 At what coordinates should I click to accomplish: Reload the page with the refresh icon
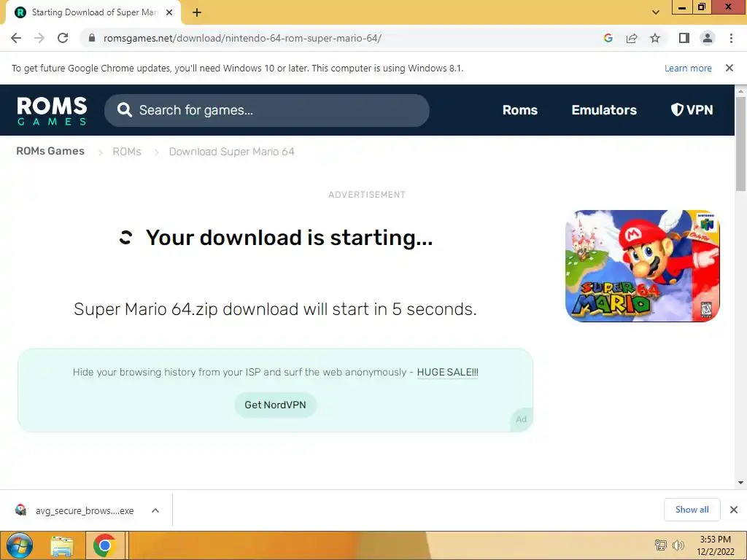coord(63,38)
